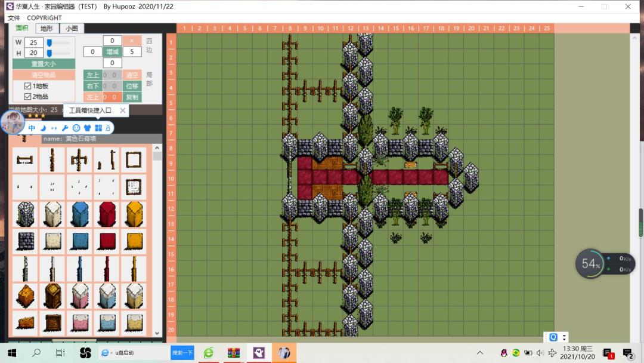Select the red stone pillar tile
Screen dimensions: 644x363
pos(106,214)
